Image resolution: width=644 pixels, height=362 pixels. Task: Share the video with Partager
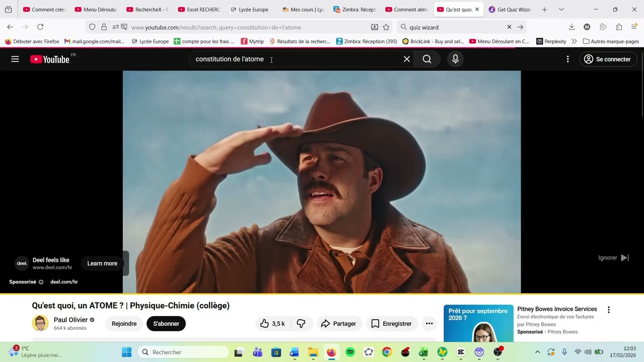coord(338,324)
